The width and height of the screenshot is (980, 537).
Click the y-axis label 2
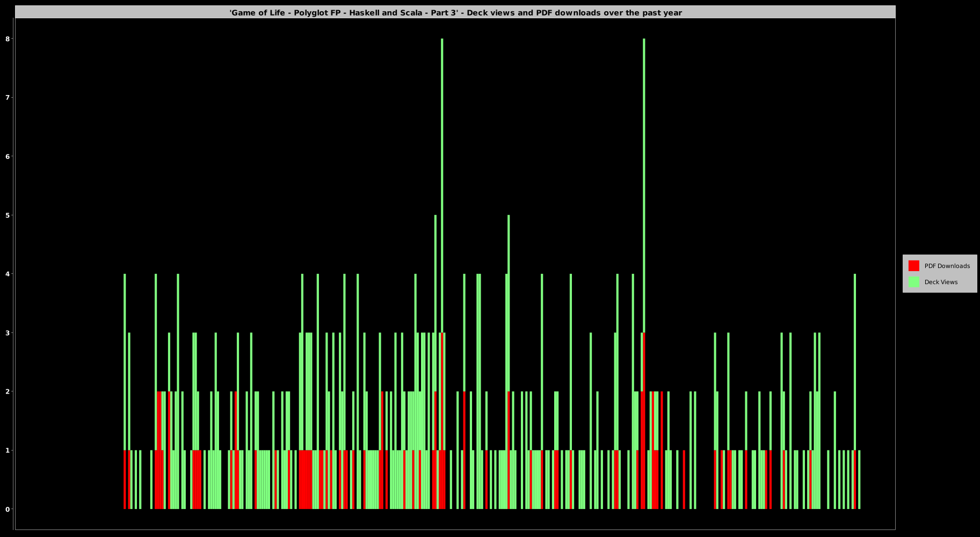click(x=8, y=391)
